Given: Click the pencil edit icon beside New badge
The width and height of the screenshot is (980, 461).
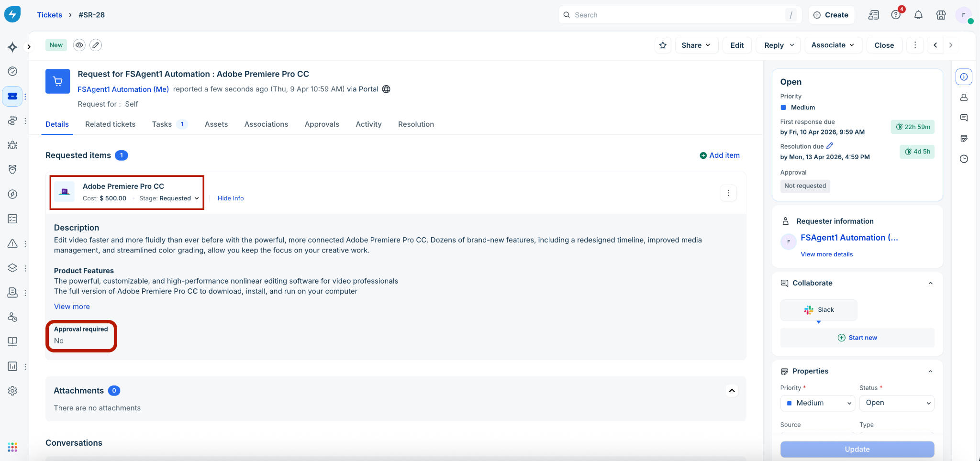Looking at the screenshot, I should (x=96, y=45).
